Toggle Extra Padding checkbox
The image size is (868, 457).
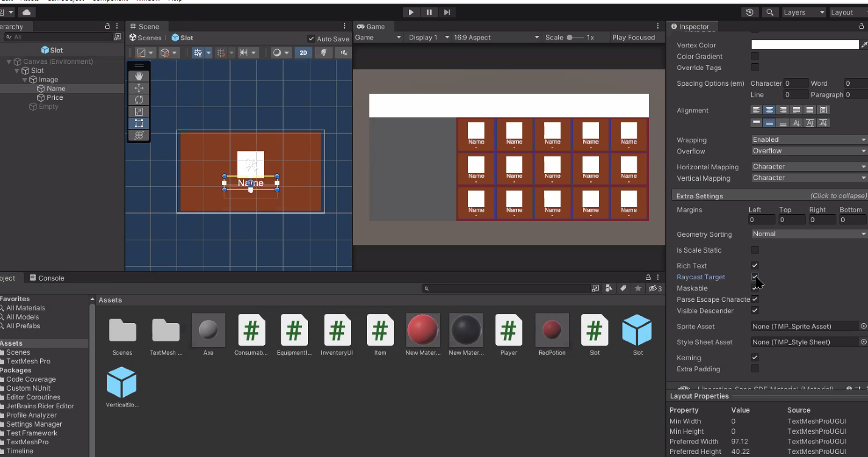755,369
